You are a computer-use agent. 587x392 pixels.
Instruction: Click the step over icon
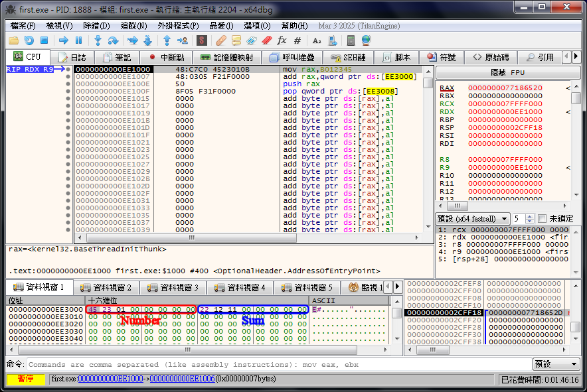click(114, 40)
